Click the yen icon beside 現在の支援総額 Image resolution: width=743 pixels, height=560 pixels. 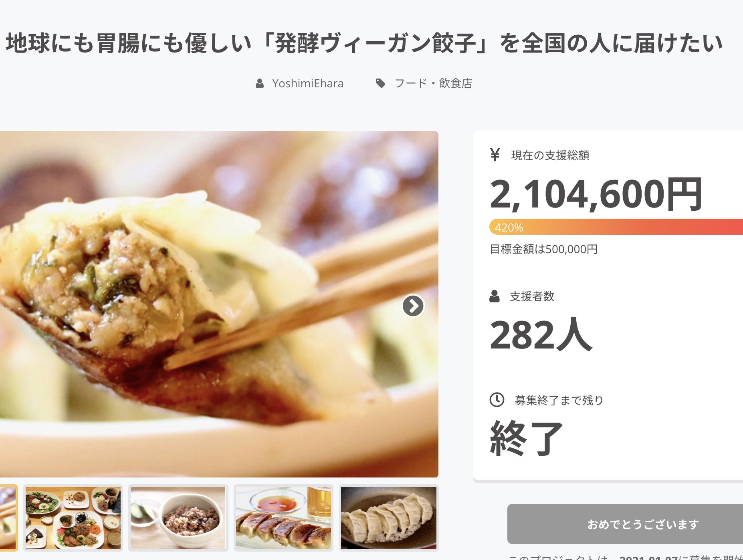(495, 155)
